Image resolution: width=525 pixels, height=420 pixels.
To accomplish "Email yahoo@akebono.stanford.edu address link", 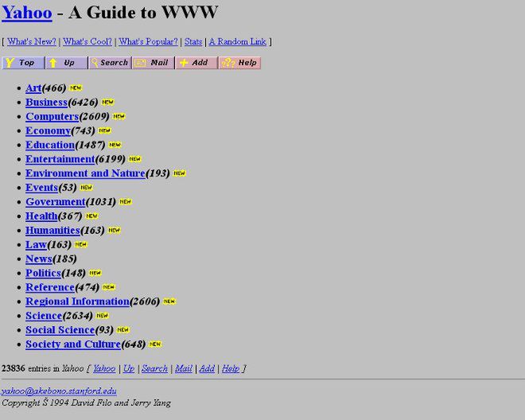I will point(59,391).
